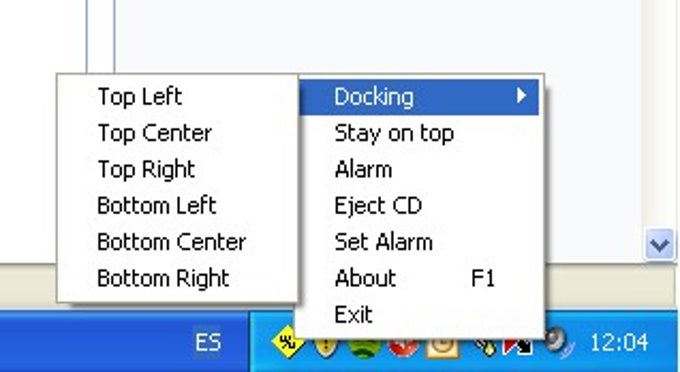The image size is (680, 372).
Task: Click the yellow diamond tray icon
Action: coord(286,343)
